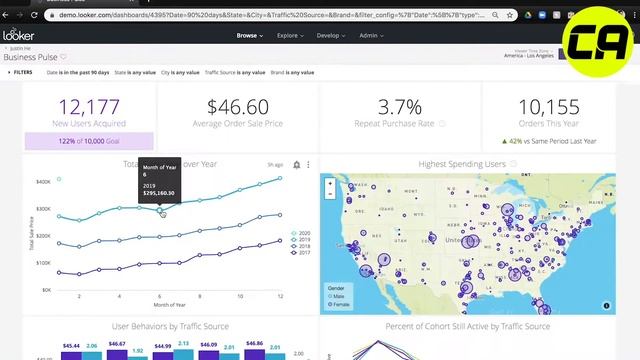Click the $46.86 bar label in bar chart
The image size is (640, 360).
tap(254, 344)
